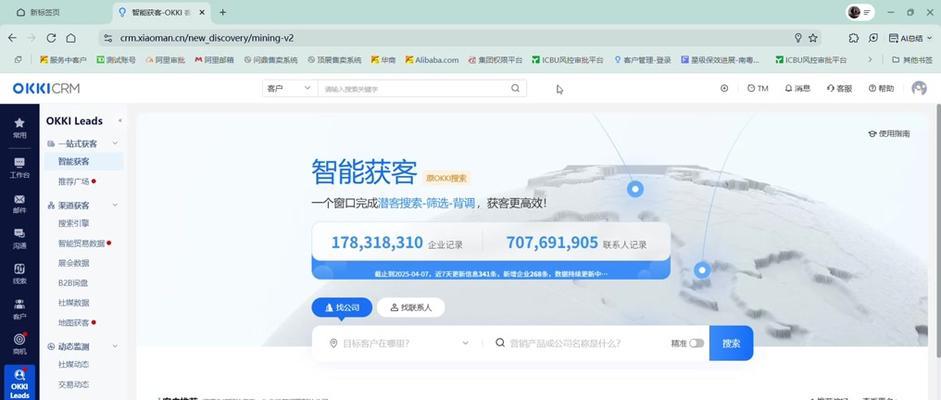Image resolution: width=941 pixels, height=400 pixels.
Task: Click the top keyword search input
Action: 414,88
